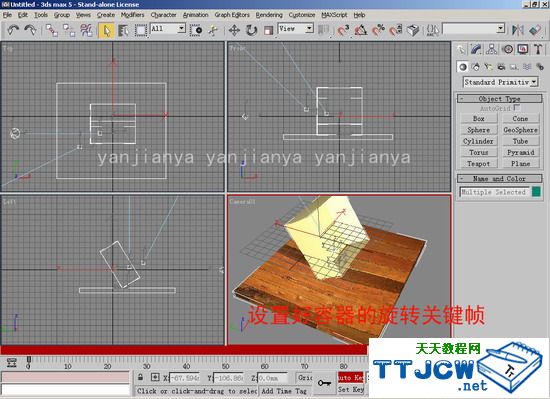Choose the Select and Move tool
This screenshot has height=399, width=550.
234,30
